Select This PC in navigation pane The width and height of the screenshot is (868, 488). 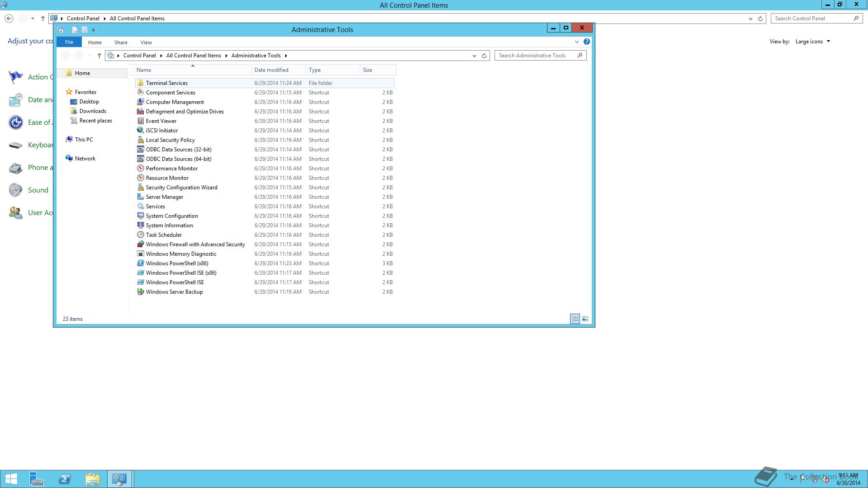(x=84, y=140)
